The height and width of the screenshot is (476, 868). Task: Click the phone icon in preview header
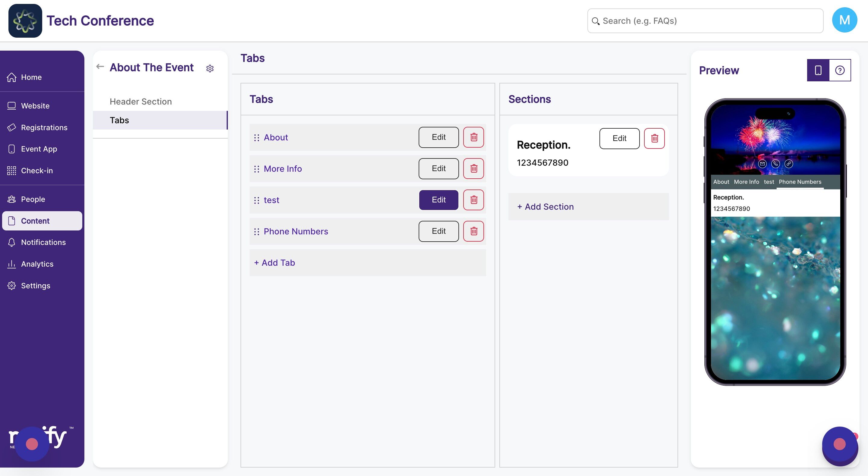(x=775, y=164)
